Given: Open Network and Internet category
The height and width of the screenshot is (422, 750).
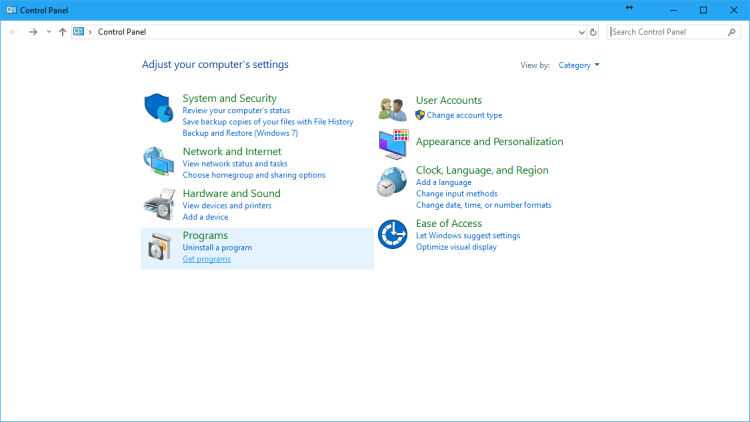Looking at the screenshot, I should [232, 151].
